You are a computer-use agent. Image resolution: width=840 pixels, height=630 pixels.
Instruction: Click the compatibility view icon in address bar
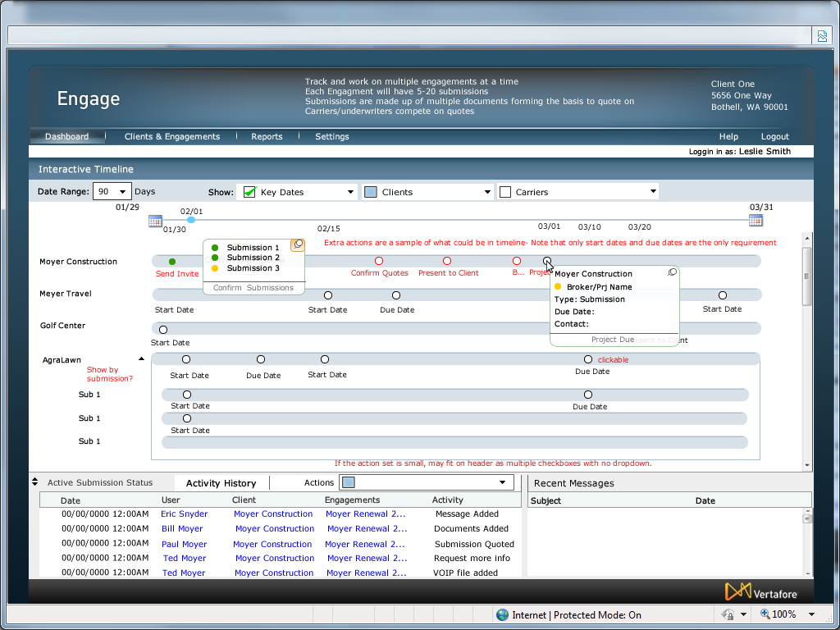[x=821, y=35]
